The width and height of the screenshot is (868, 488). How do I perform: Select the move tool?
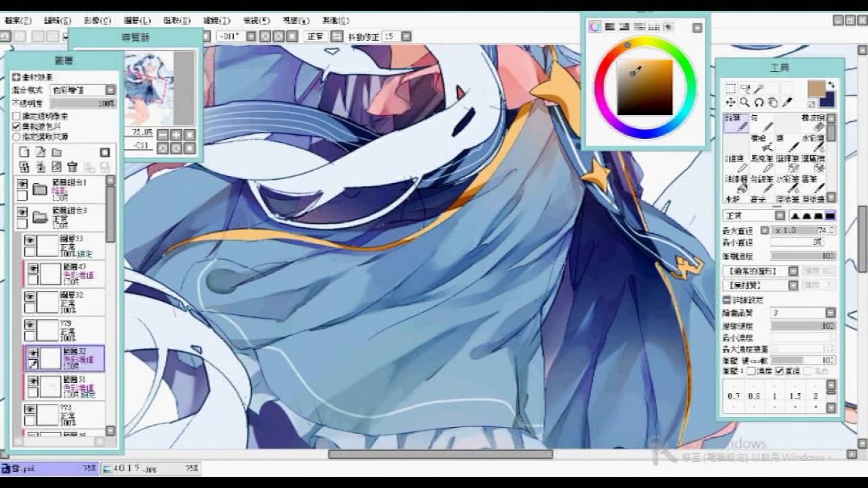click(x=730, y=102)
